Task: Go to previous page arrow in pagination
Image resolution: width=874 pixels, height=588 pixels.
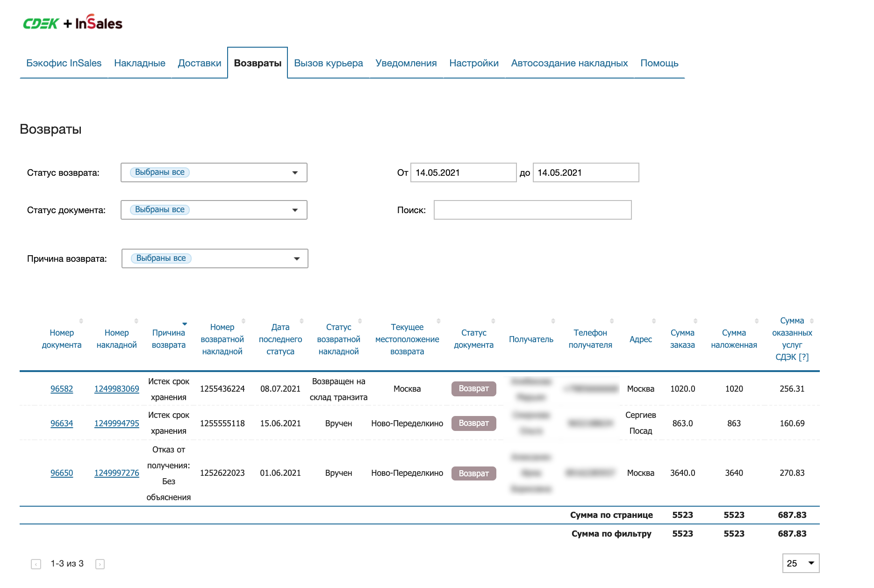Action: coord(36,564)
